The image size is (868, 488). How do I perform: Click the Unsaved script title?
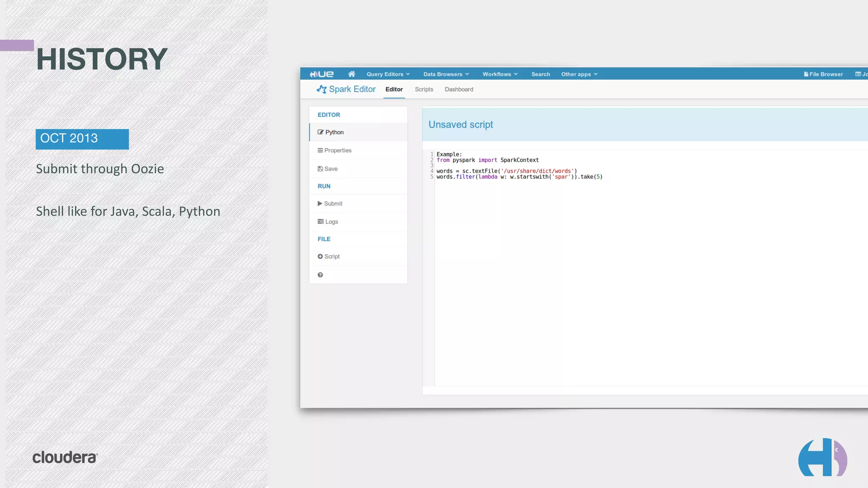point(461,125)
